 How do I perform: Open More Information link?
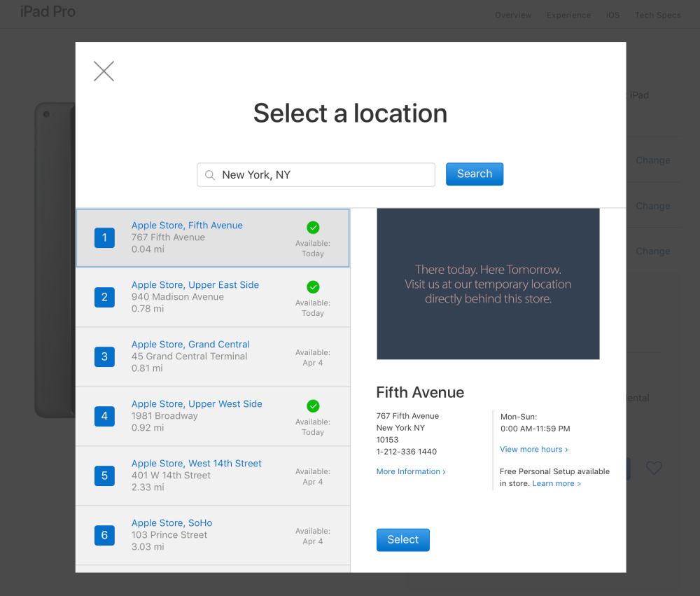410,472
